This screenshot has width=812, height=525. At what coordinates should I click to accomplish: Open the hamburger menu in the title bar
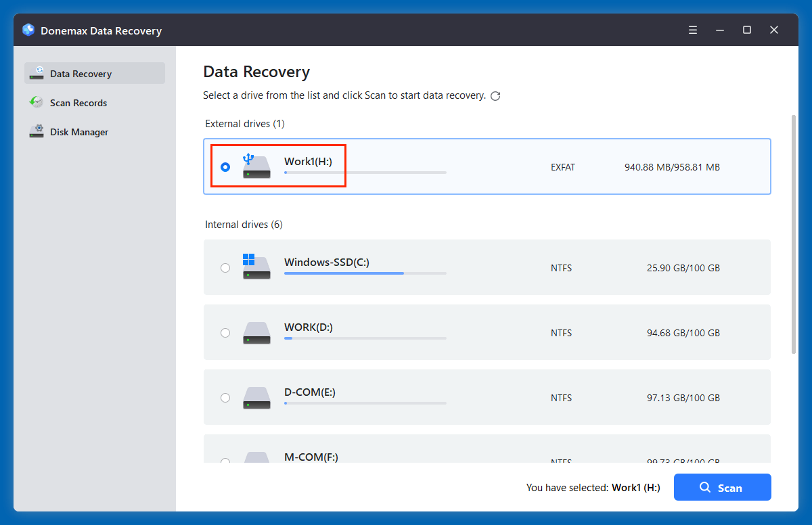coord(692,30)
